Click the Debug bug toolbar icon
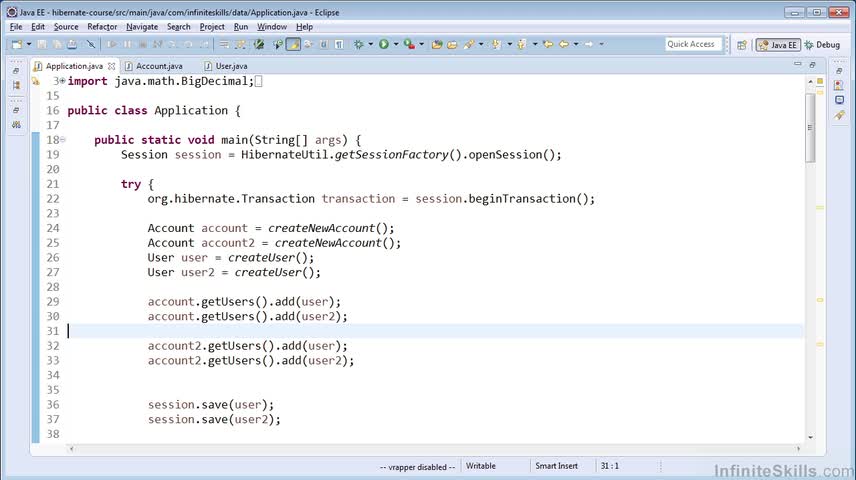The height and width of the screenshot is (480, 856). (x=359, y=44)
